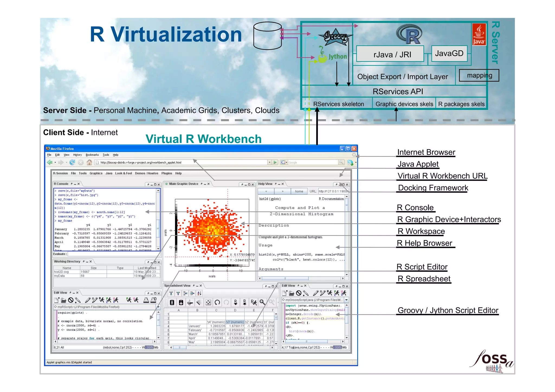
Task: Open the Look & Feel menu
Action: (x=124, y=173)
